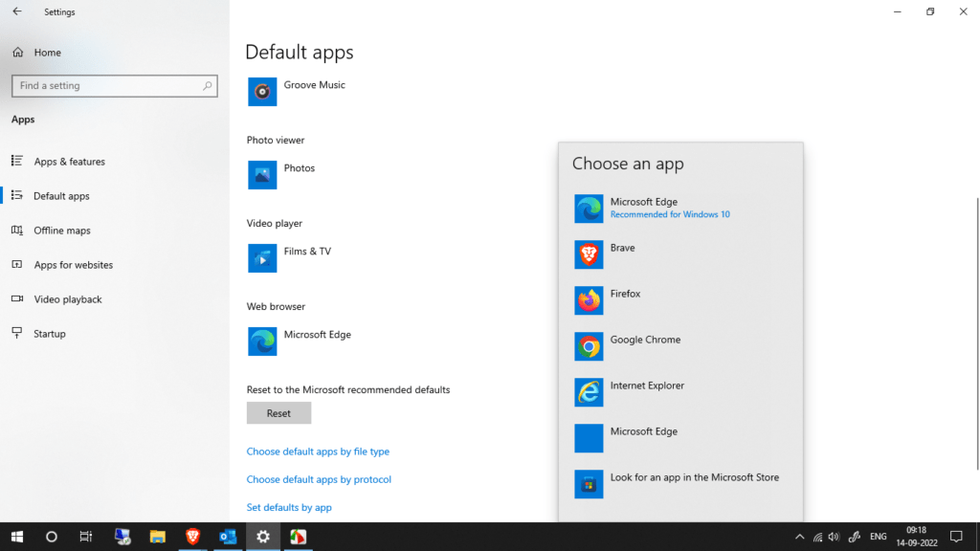Click the Find a setting search box
This screenshot has height=551, width=980.
click(x=115, y=85)
